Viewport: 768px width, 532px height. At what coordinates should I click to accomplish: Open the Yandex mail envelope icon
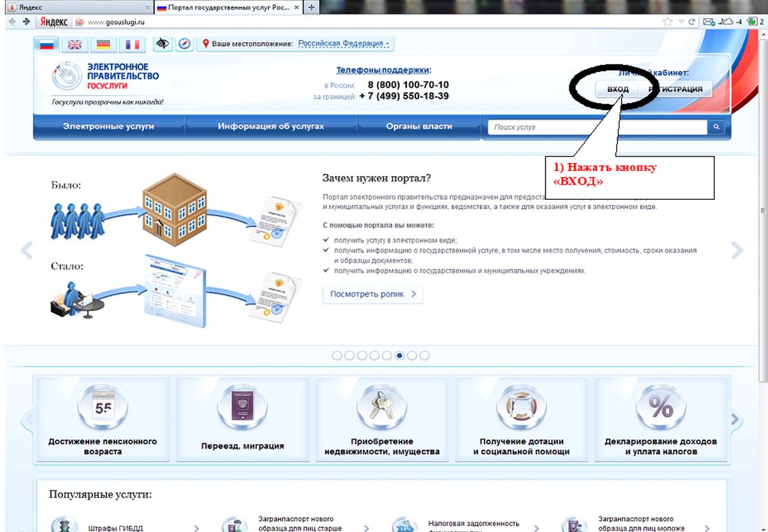click(709, 22)
